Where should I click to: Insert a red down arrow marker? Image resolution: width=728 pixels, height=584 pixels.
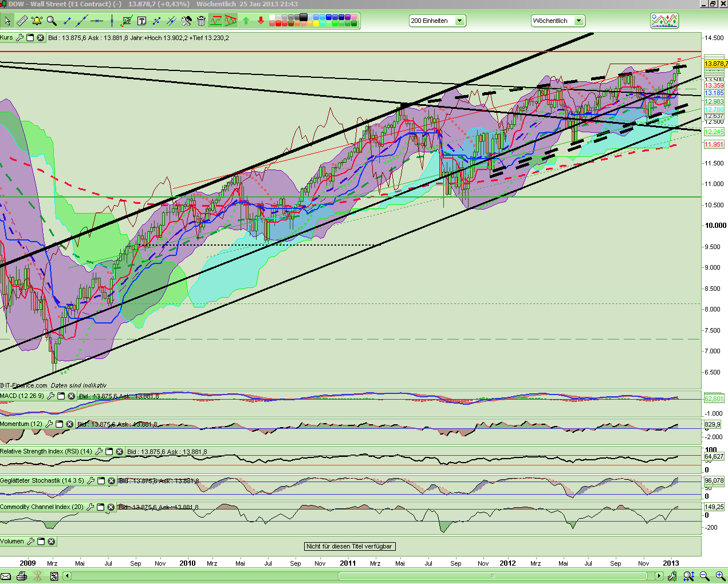261,21
